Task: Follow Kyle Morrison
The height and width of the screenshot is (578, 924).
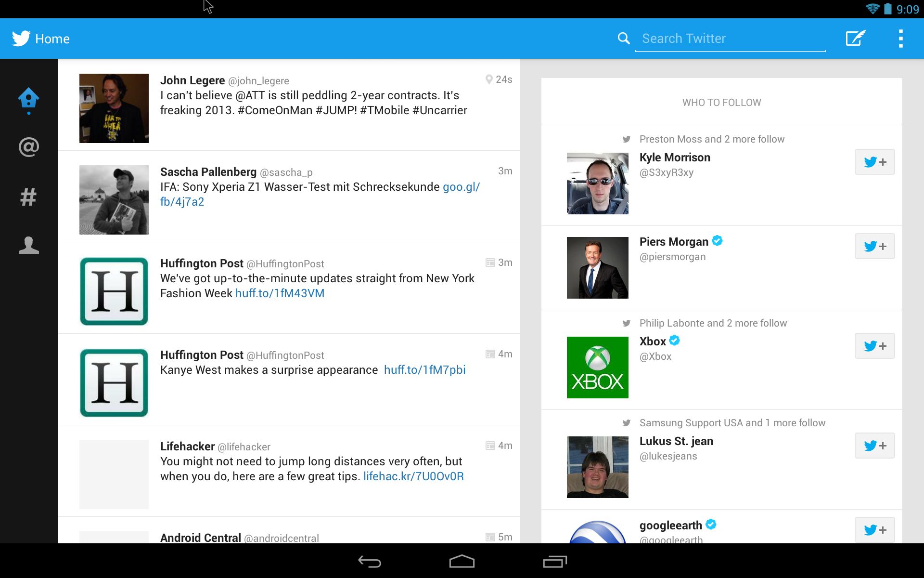Action: tap(874, 162)
